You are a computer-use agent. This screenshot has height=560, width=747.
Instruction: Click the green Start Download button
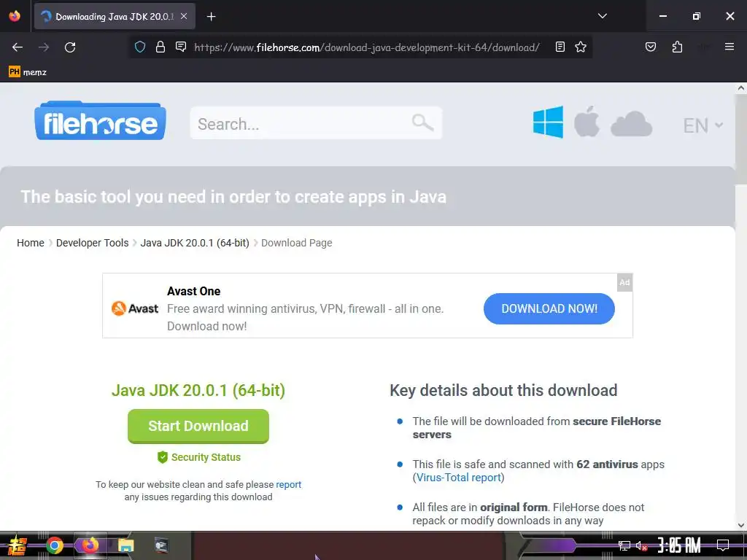(x=198, y=426)
